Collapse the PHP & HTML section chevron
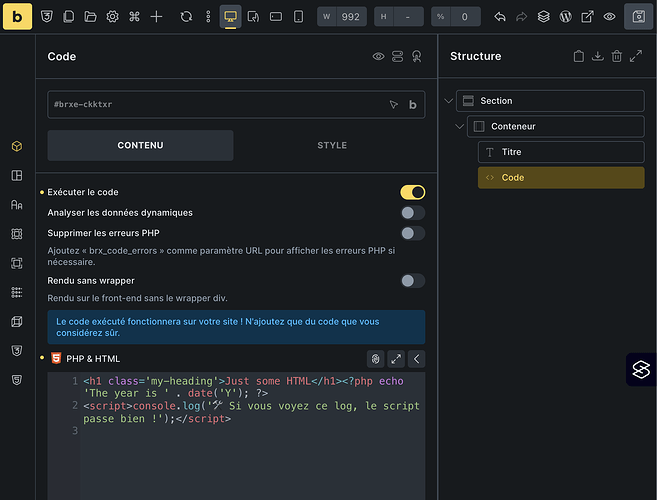Screen dimensions: 657x500 tap(416, 359)
